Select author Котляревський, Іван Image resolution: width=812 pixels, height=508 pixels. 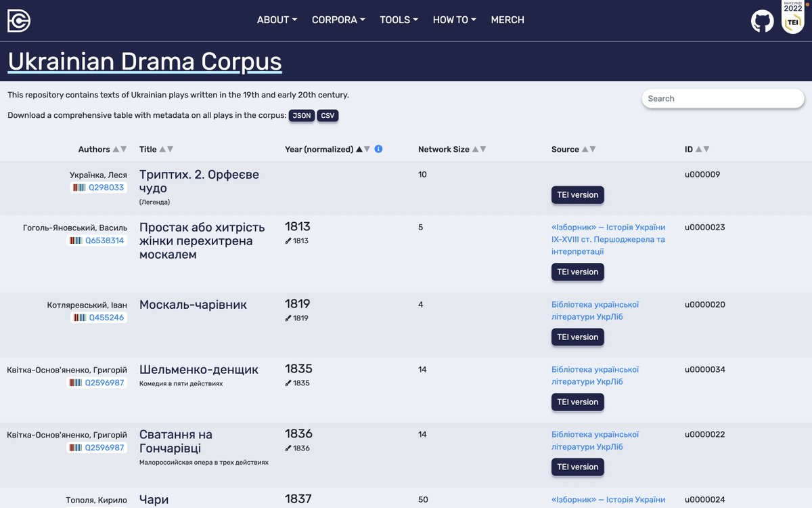[x=87, y=305]
